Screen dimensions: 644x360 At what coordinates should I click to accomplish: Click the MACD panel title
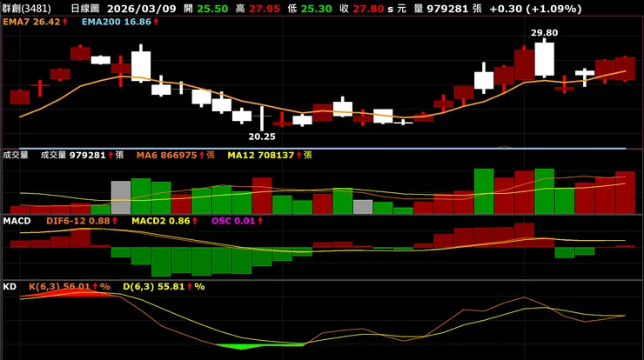[17, 221]
